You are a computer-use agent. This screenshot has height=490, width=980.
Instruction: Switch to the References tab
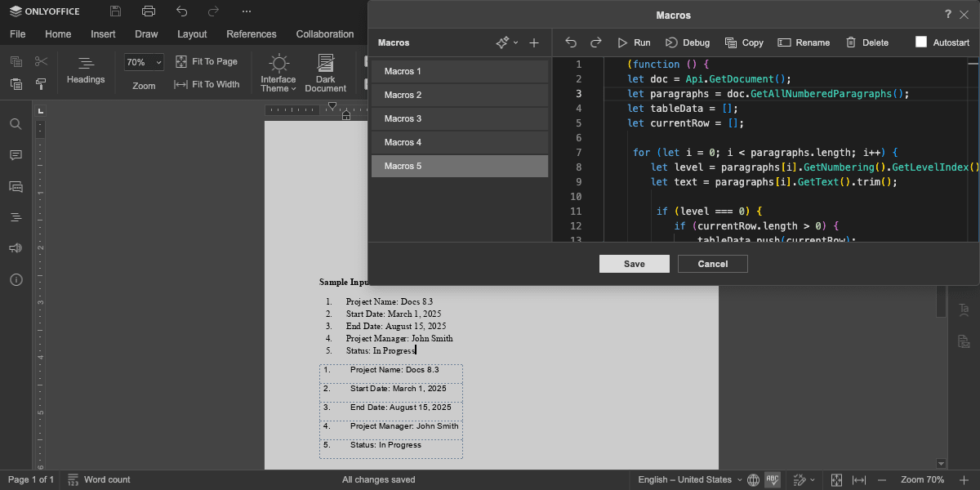[252, 34]
